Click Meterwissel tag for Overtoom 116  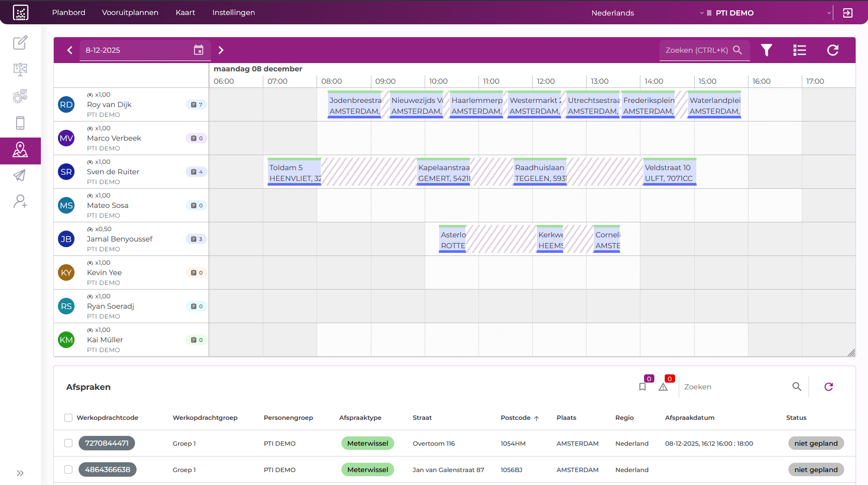(x=368, y=443)
